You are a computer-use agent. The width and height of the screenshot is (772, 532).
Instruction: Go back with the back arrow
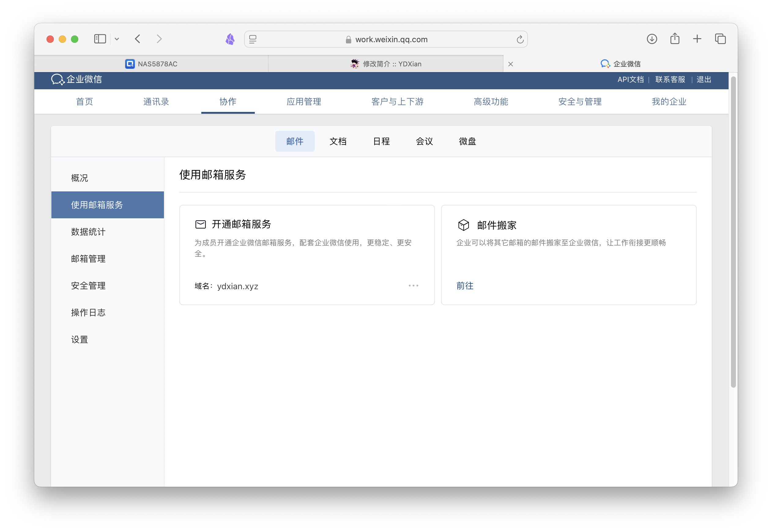(138, 39)
